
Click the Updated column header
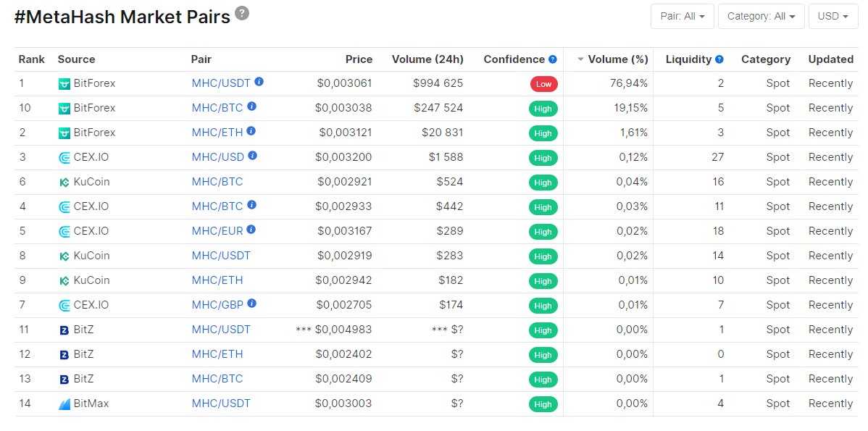point(830,59)
